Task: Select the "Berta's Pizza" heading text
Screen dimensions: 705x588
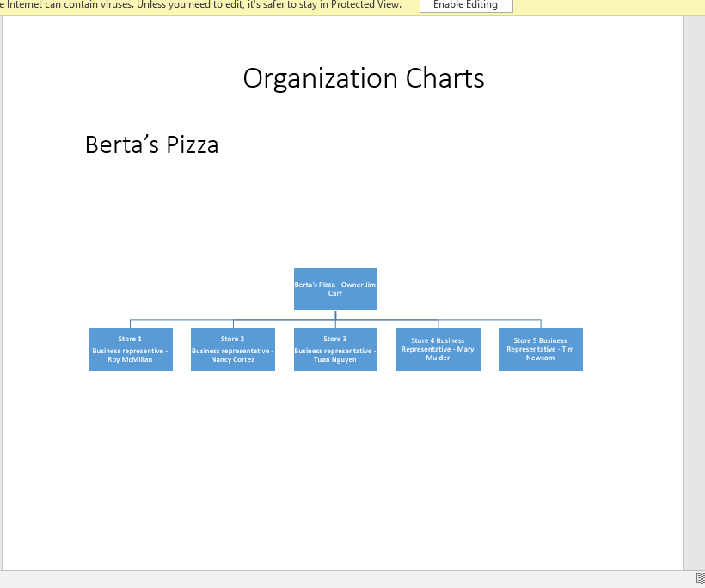Action: pos(151,144)
